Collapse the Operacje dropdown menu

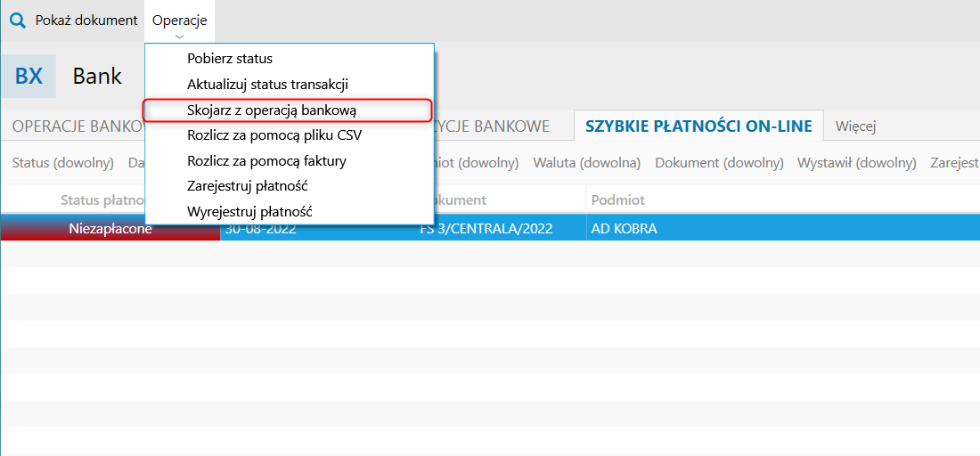click(x=179, y=22)
